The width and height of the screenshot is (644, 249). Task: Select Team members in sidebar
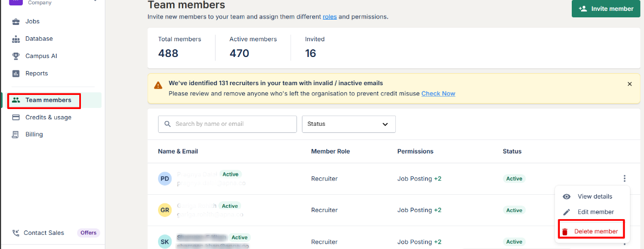click(x=48, y=100)
